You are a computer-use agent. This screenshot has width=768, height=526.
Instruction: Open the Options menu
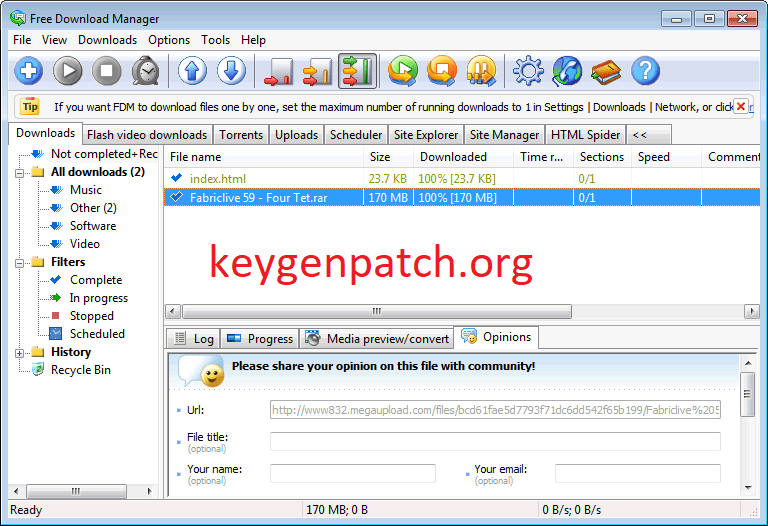169,40
